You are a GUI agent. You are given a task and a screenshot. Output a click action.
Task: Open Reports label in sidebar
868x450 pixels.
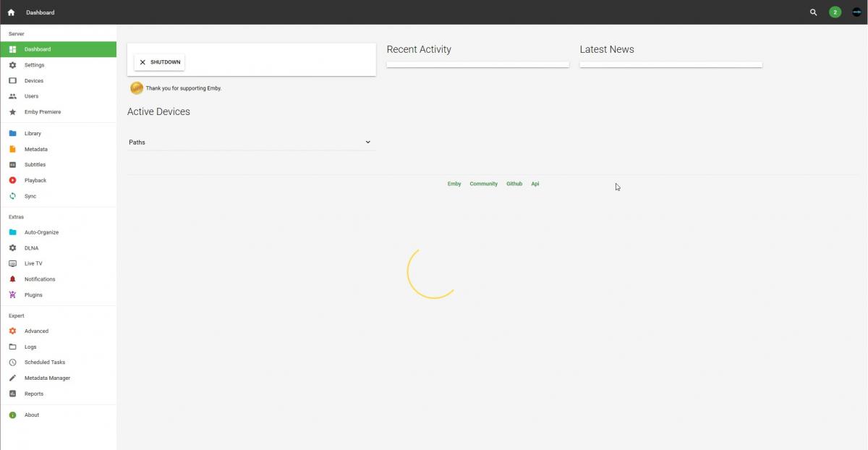point(34,394)
